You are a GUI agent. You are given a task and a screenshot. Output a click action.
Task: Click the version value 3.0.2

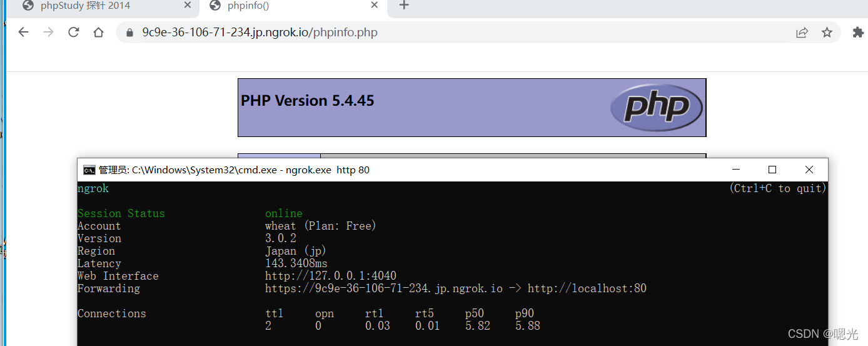pos(281,238)
